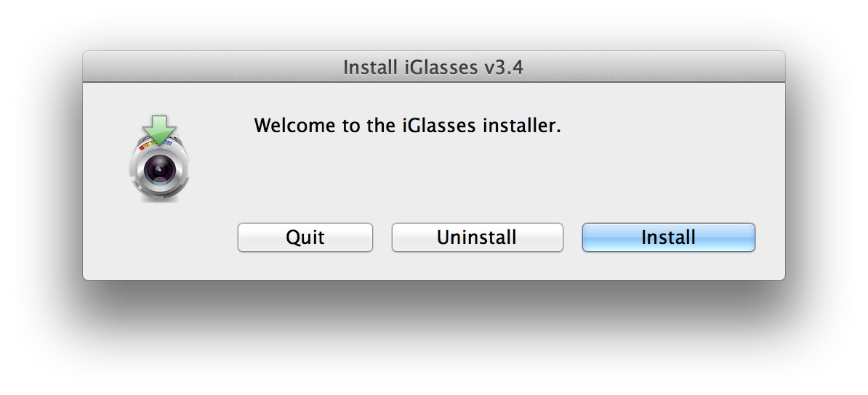Remove iGlasses via the Uninstall option
This screenshot has width=868, height=395.
[x=477, y=237]
